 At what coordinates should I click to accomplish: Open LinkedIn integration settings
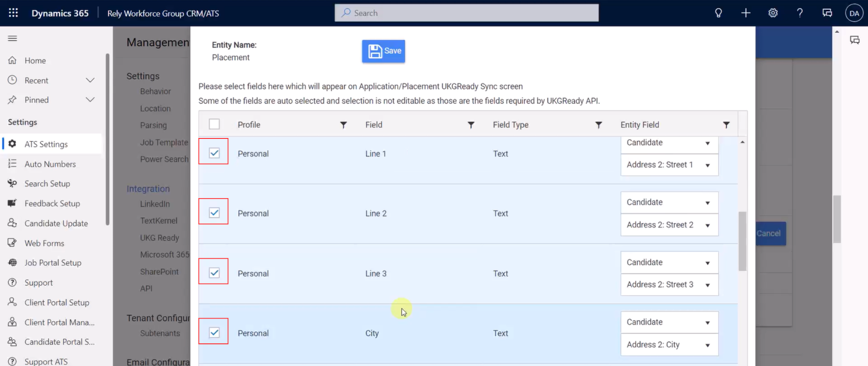(155, 204)
